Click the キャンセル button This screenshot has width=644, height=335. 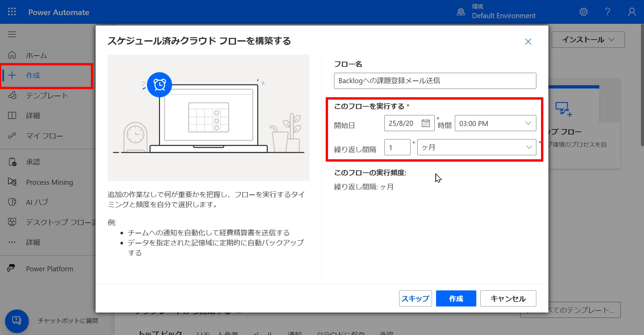508,298
